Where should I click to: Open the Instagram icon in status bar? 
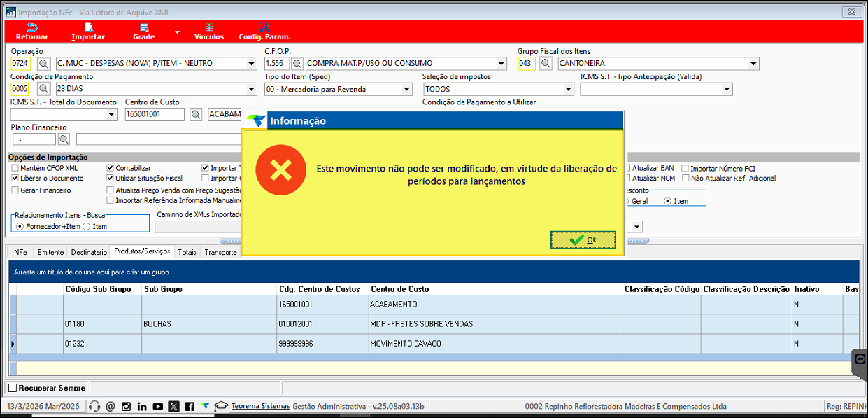(x=126, y=406)
